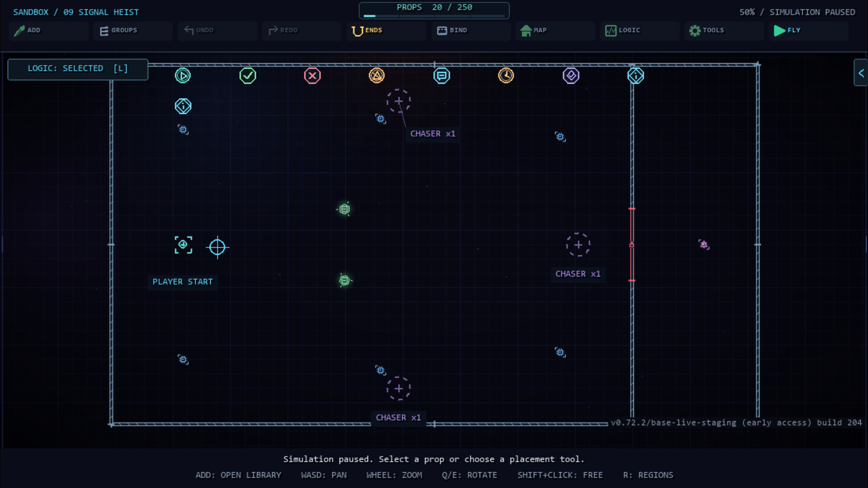Select the chaser spawner beside the red door
The height and width of the screenshot is (488, 868).
pos(578,244)
